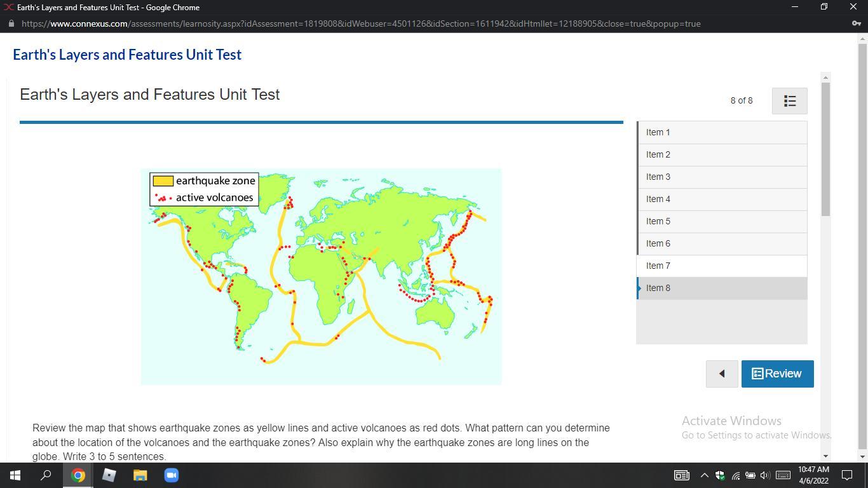868x488 pixels.
Task: Click the Chrome taskbar icon
Action: (78, 475)
